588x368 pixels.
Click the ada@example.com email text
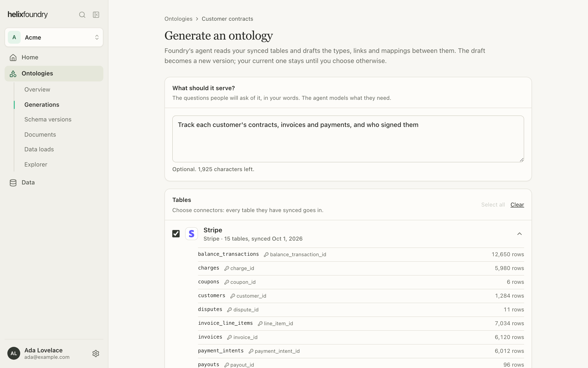[47, 357]
